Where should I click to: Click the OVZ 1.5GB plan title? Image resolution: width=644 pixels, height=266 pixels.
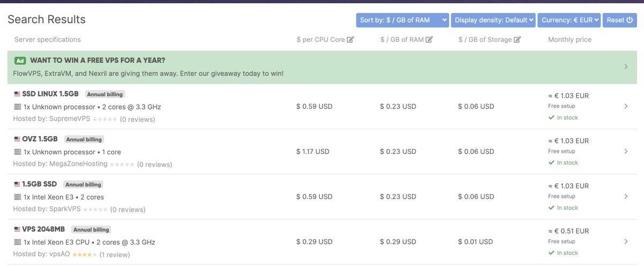tap(40, 139)
